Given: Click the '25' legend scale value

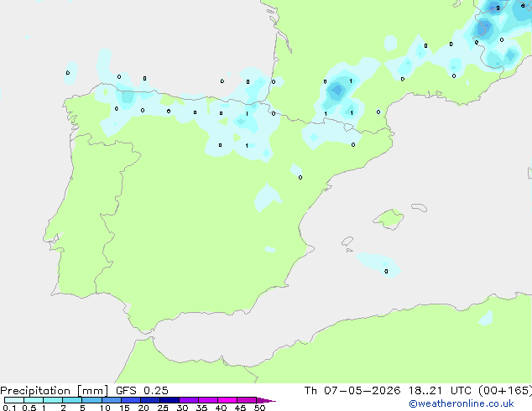Looking at the screenshot, I should click(163, 408).
